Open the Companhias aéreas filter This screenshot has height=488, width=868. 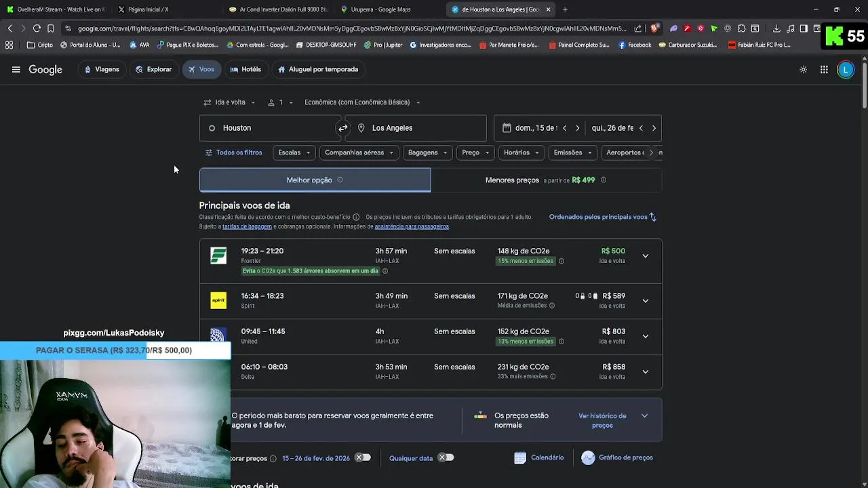pyautogui.click(x=359, y=152)
